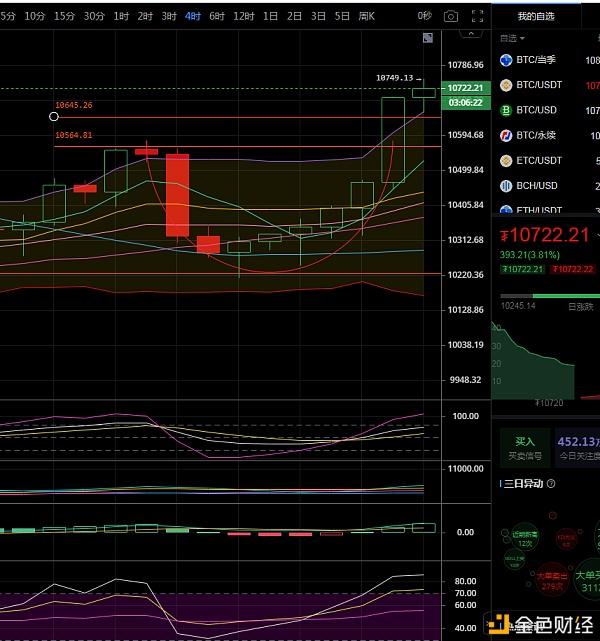Click the 近期新高 12次 bubble
This screenshot has height=641, width=600.
click(x=525, y=537)
